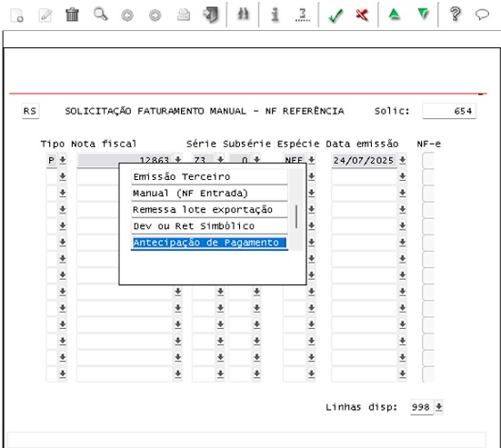This screenshot has height=448, width=501.
Task: Select 'Emissão Terceiro' from the list
Action: click(x=209, y=177)
